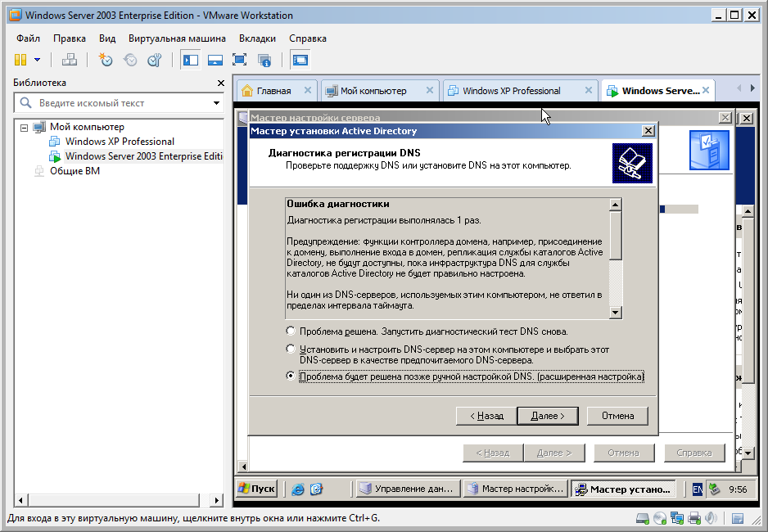The width and height of the screenshot is (768, 532).
Task: Click the printer status bar icon
Action: tap(694, 518)
